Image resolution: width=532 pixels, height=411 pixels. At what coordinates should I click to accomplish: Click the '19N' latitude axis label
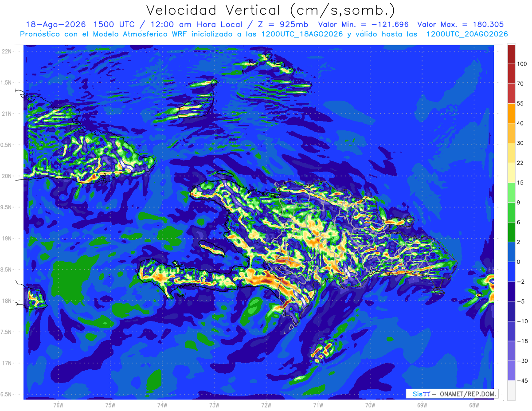(x=7, y=239)
